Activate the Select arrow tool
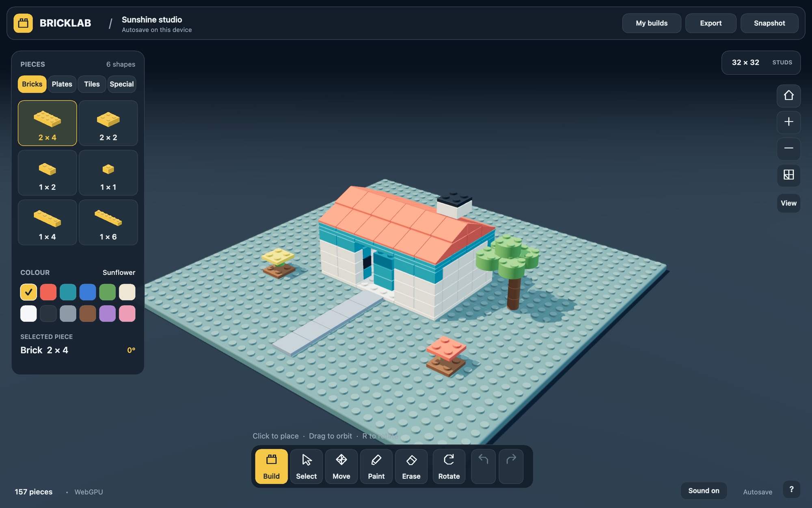This screenshot has height=508, width=812. pos(307,466)
